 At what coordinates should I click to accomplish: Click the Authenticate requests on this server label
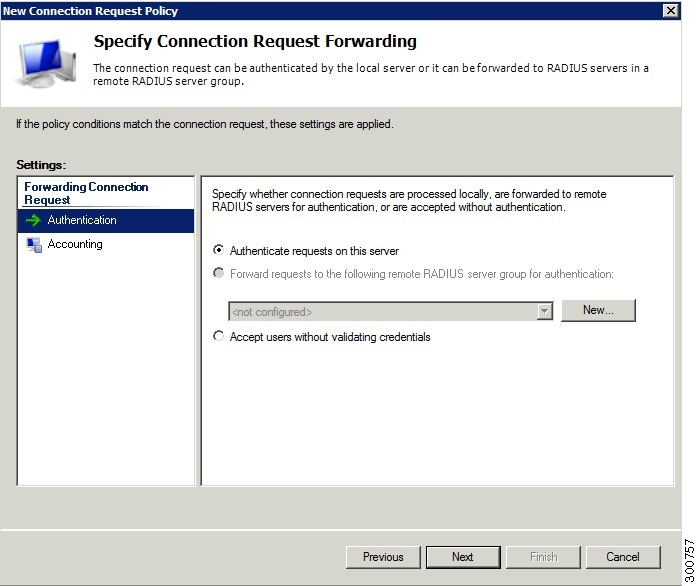(x=314, y=251)
